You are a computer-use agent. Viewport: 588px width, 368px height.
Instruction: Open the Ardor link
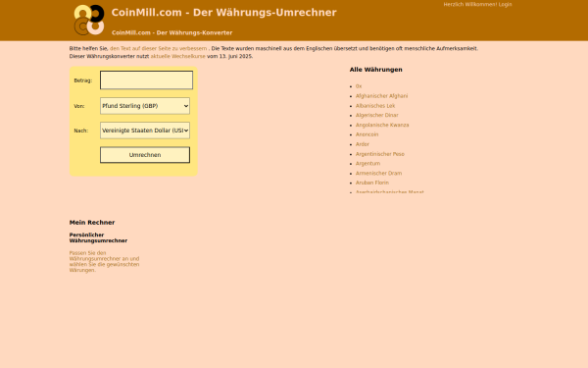pos(363,144)
